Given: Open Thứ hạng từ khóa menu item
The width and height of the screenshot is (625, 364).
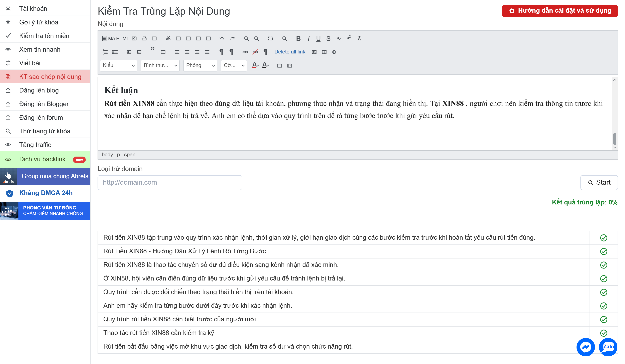Looking at the screenshot, I should (45, 131).
